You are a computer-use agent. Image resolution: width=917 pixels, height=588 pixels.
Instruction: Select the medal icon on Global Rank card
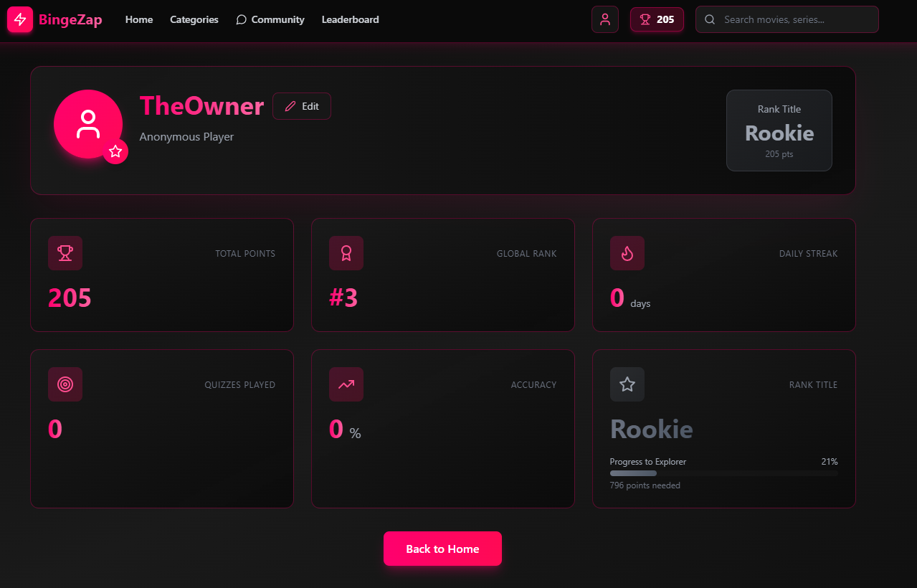(x=346, y=253)
